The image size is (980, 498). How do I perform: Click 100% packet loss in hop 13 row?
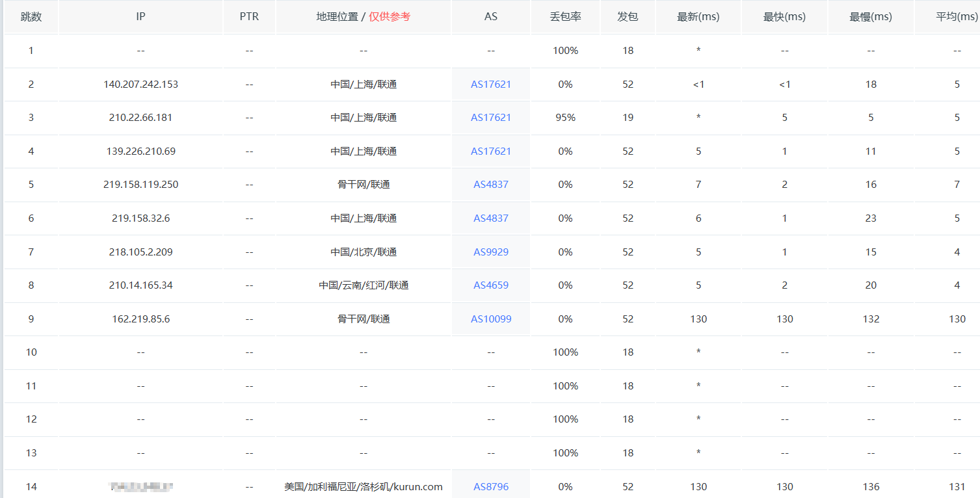click(565, 453)
